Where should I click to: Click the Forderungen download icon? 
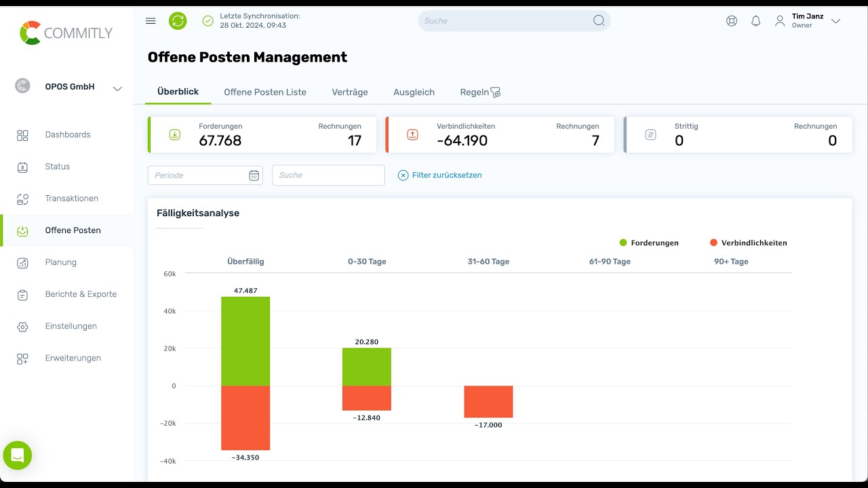(x=174, y=134)
